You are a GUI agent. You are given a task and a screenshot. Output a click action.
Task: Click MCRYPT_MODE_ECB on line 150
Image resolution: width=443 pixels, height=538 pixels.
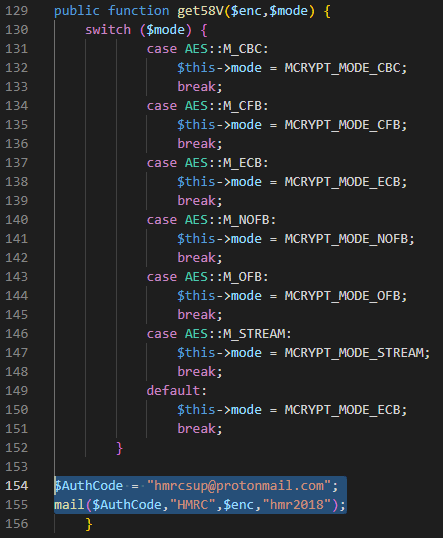pyautogui.click(x=342, y=410)
